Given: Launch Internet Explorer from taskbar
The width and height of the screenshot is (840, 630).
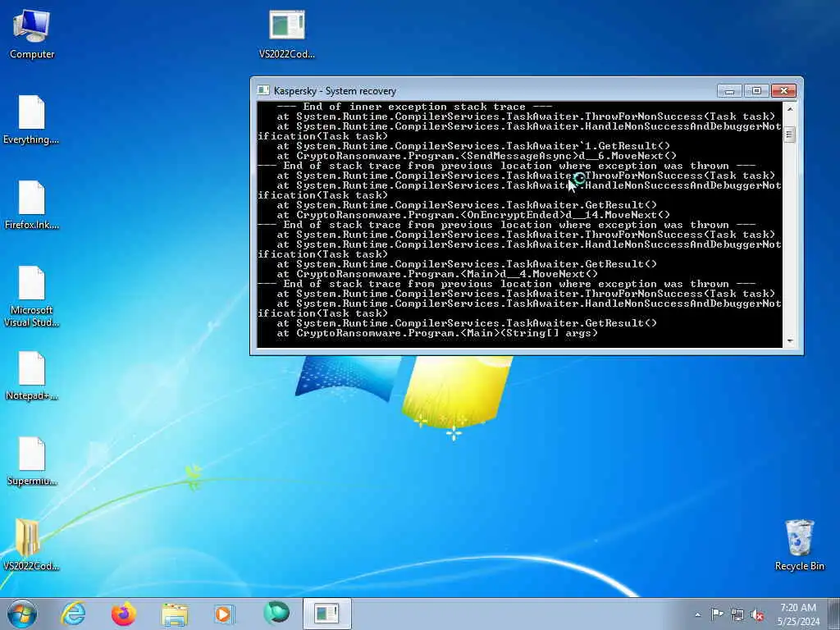Looking at the screenshot, I should click(x=73, y=614).
